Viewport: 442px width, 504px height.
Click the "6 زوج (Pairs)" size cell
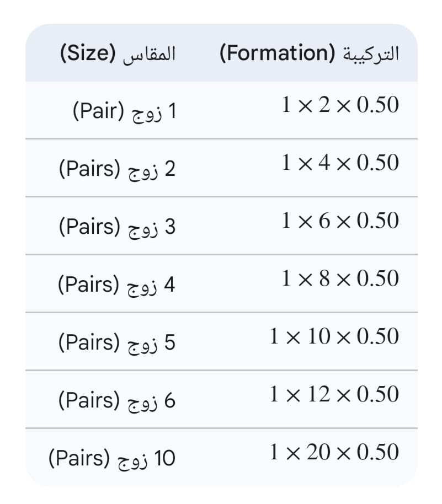(116, 401)
